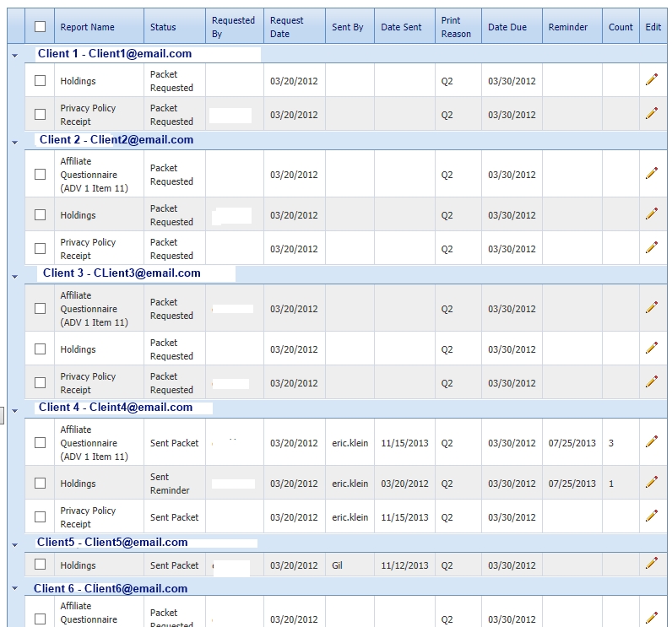Sort by Report Name column header
The width and height of the screenshot is (672, 627).
(x=88, y=27)
